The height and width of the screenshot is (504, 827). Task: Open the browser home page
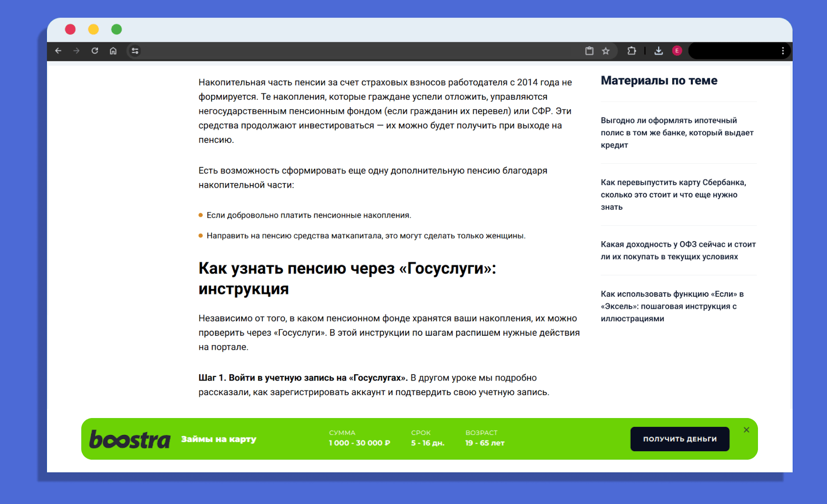(113, 51)
